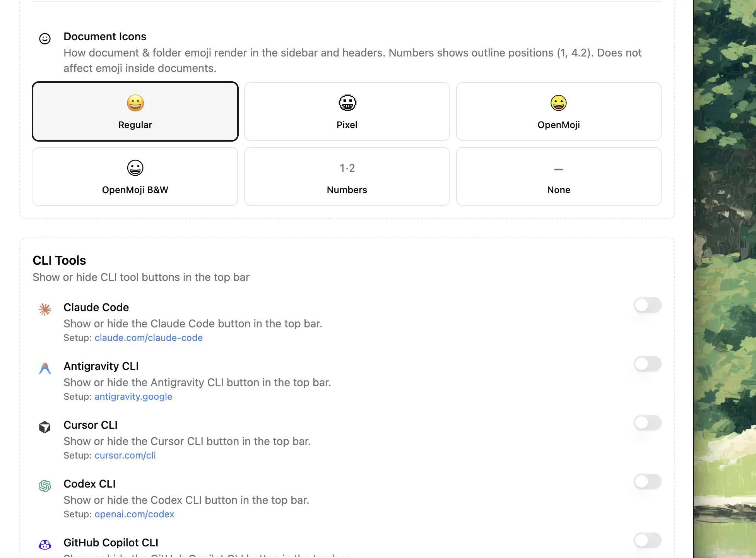Open the claude.com/claude-code setup link
The height and width of the screenshot is (558, 756).
point(149,337)
